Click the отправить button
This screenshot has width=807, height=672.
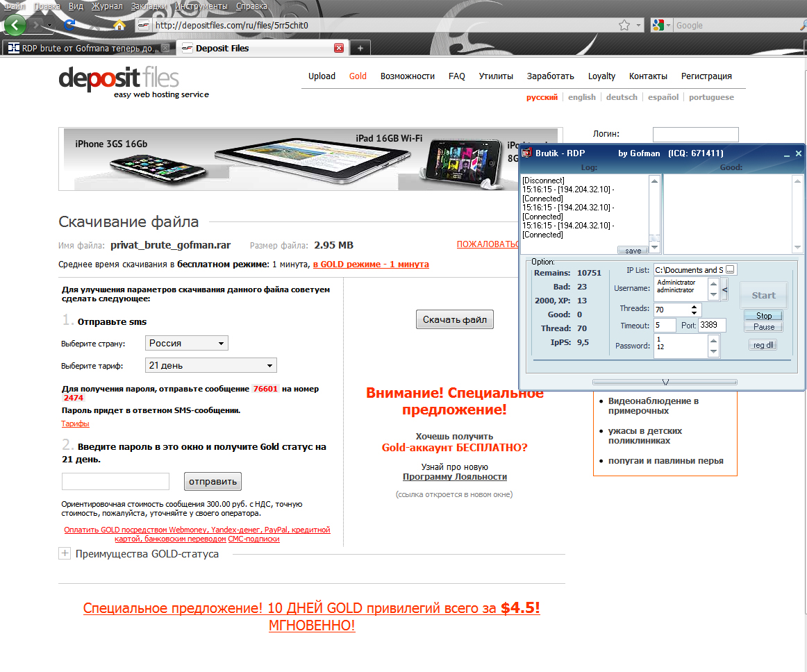(213, 482)
